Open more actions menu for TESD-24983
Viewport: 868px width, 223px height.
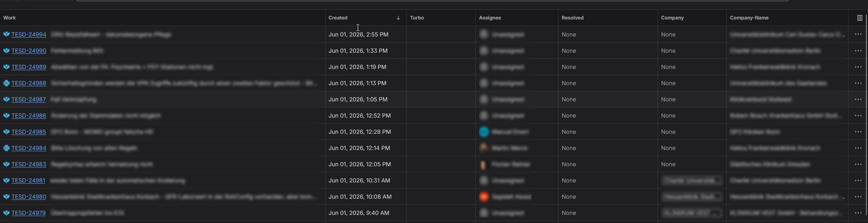coord(858,164)
